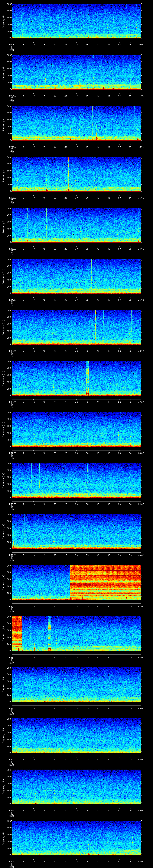Select the spectrogram panel starting at 4:30:00
This screenshot has height=868, width=153.
pos(76,72)
